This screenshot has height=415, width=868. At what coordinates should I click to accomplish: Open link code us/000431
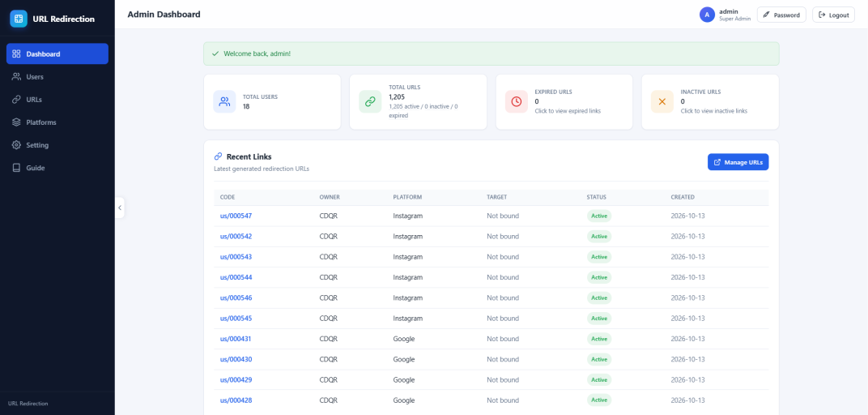pyautogui.click(x=236, y=339)
